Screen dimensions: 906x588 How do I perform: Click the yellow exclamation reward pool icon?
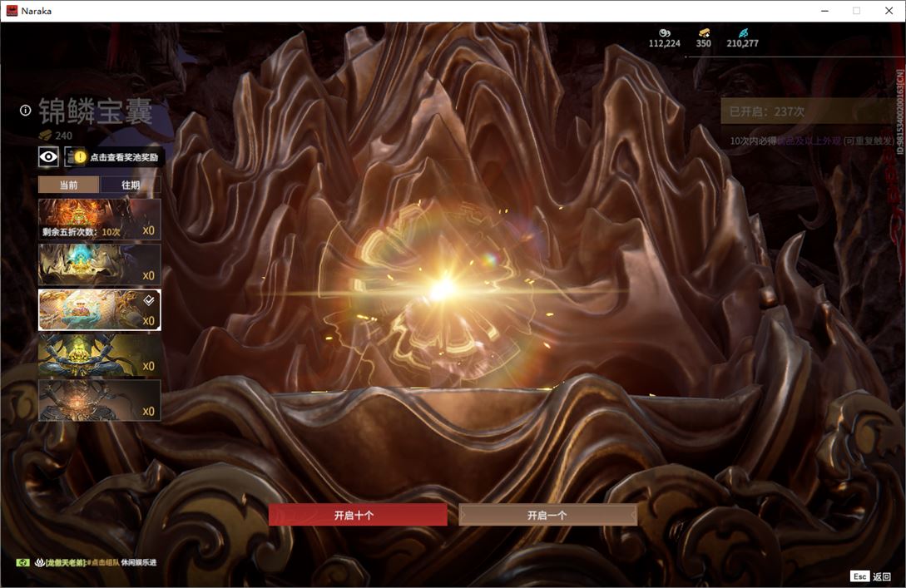point(80,156)
